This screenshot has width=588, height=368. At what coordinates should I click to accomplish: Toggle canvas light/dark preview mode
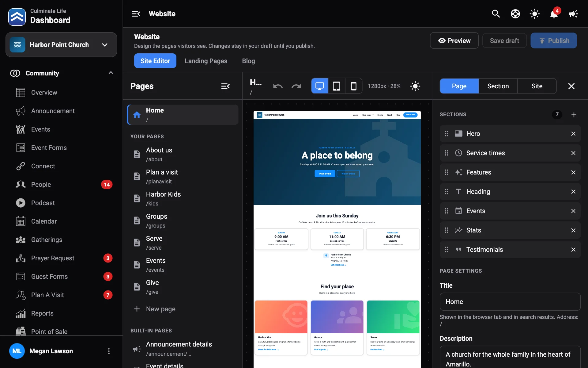[415, 86]
